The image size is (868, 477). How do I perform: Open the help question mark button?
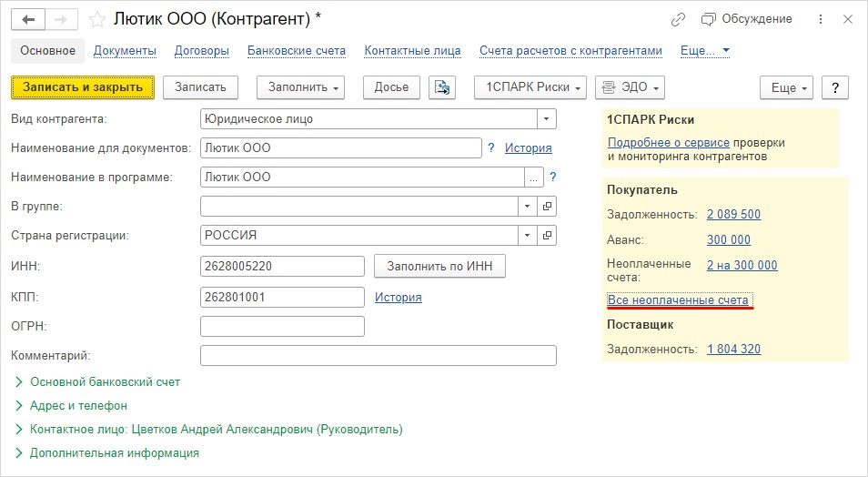click(x=834, y=87)
